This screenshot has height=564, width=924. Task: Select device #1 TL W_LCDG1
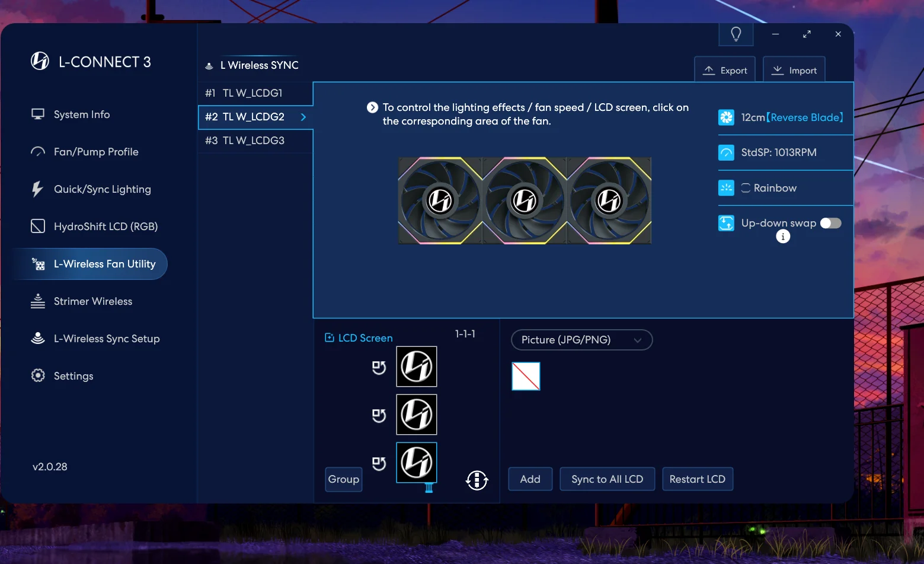pyautogui.click(x=255, y=93)
